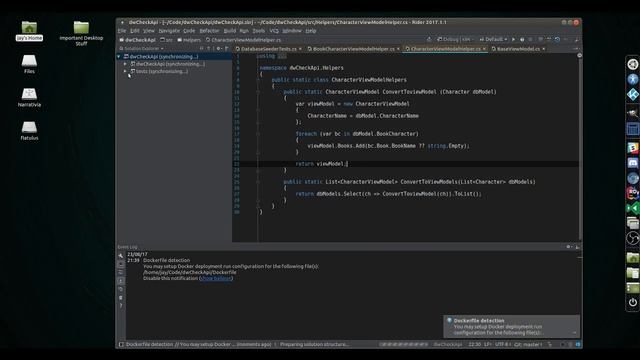
Task: Open the VCS menu
Action: [x=274, y=31]
